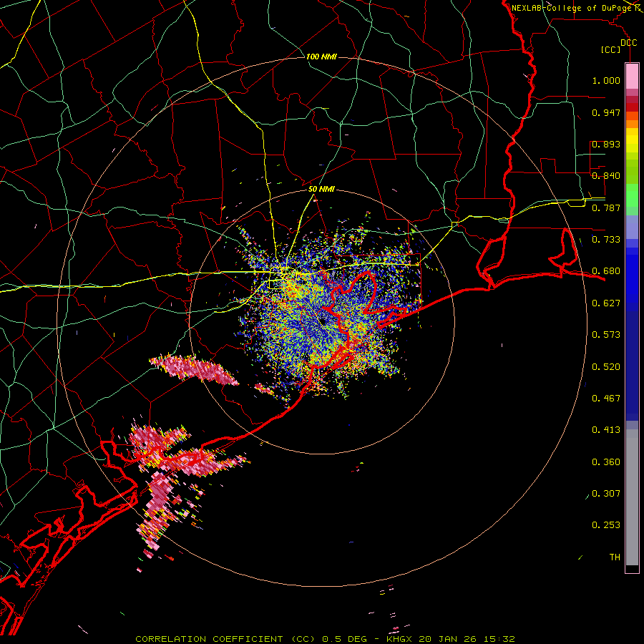Click the 0.627 scale value

[606, 303]
